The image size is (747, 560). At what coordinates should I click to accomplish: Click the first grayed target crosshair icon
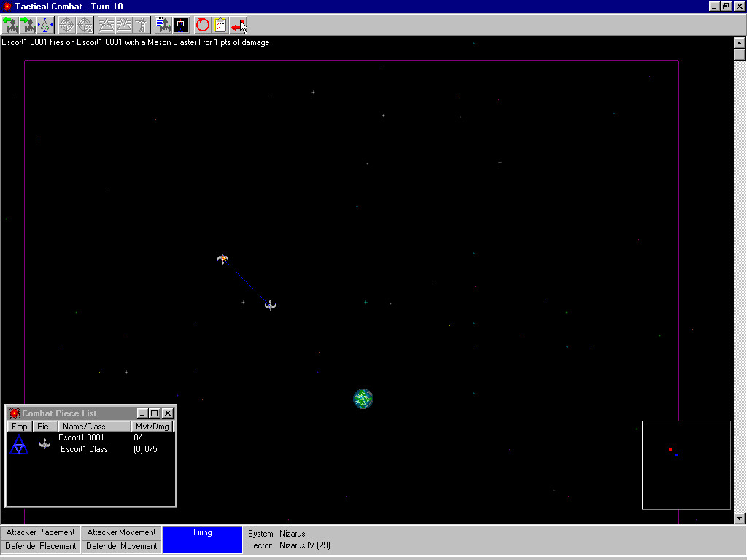click(x=66, y=25)
